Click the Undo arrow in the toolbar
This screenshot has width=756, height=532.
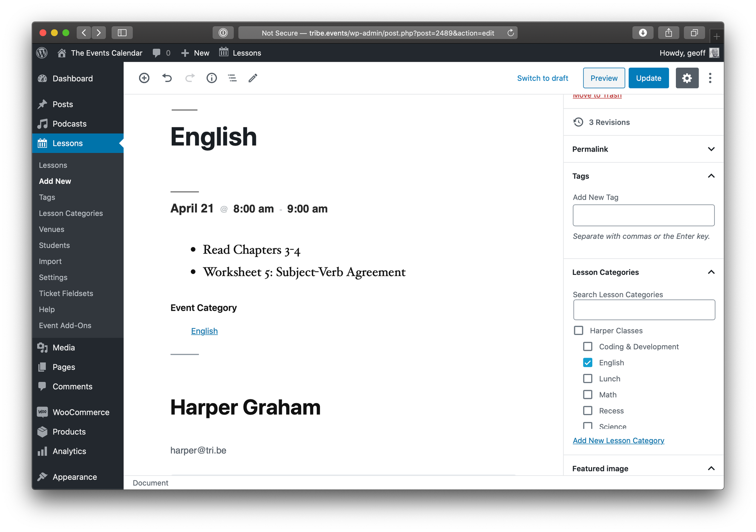[x=167, y=78]
